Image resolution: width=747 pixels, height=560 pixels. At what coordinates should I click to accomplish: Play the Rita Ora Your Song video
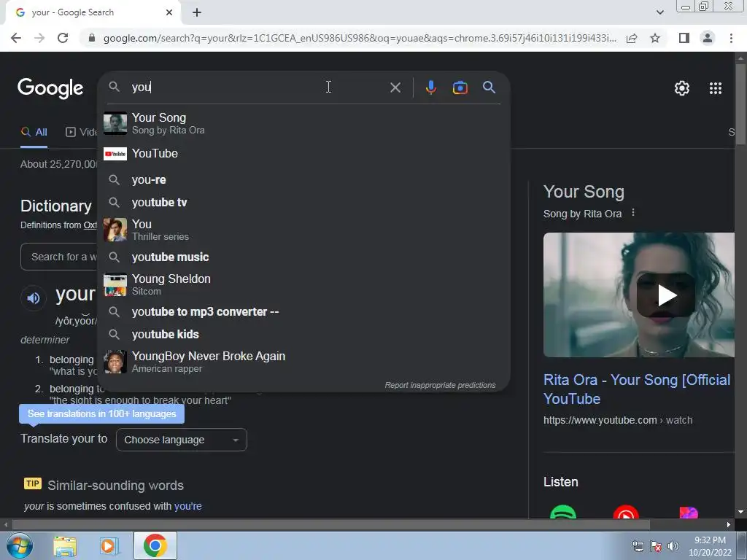pyautogui.click(x=666, y=295)
